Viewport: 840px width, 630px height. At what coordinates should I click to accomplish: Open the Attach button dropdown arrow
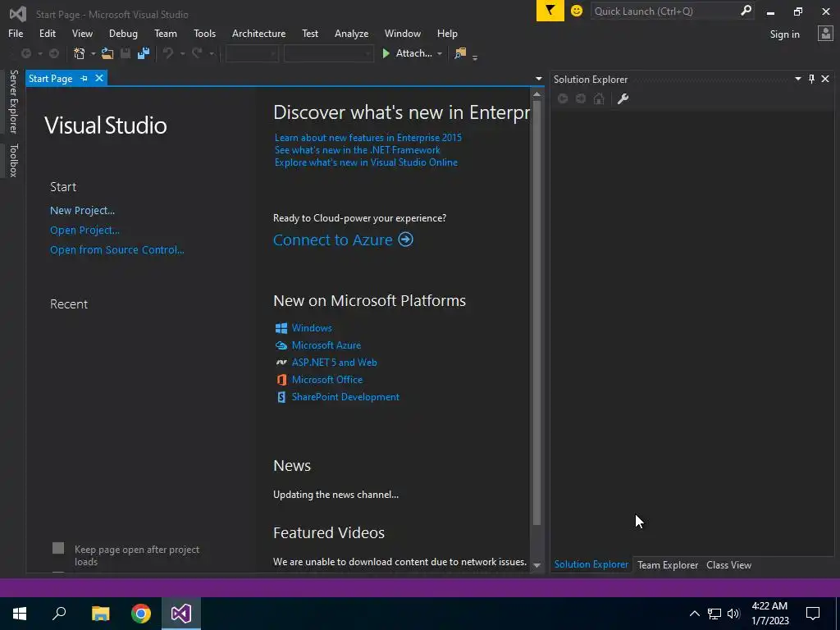[x=440, y=53]
